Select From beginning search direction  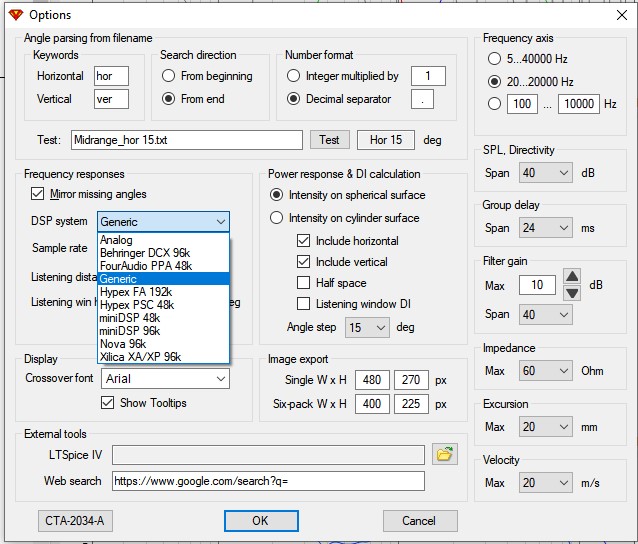click(168, 76)
